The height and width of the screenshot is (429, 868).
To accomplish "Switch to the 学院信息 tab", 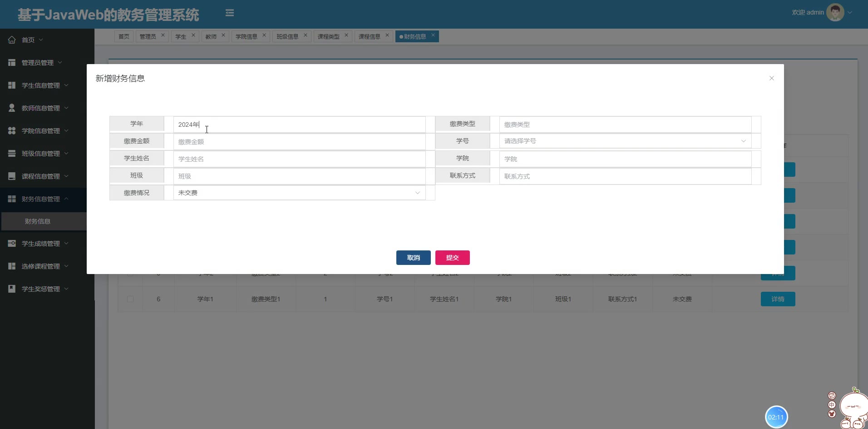I will point(247,36).
